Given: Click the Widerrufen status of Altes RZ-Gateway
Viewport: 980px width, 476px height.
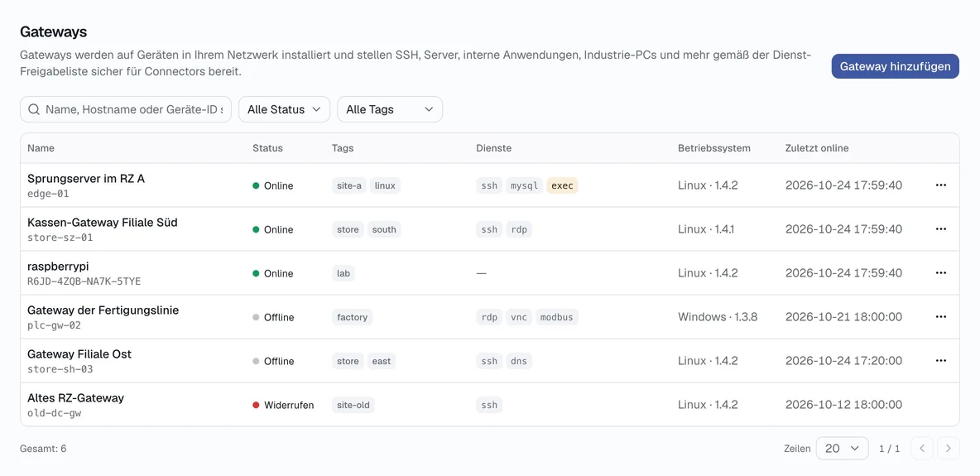Looking at the screenshot, I should point(283,405).
